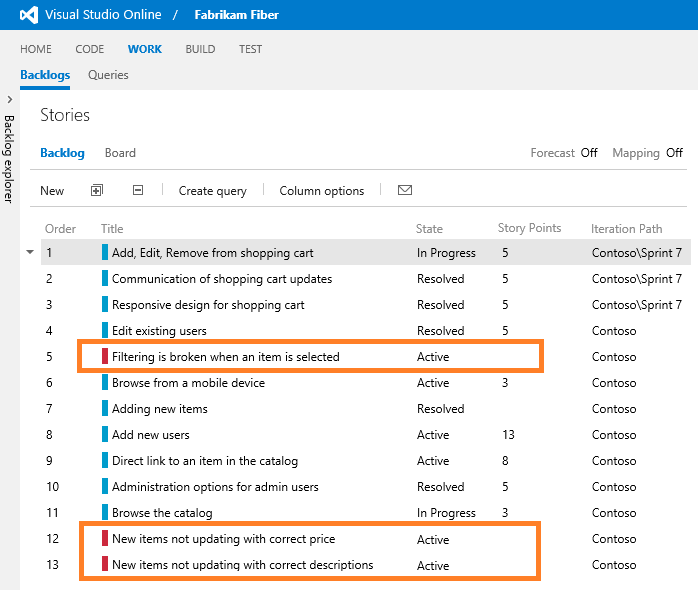Click the Fabrikam Fiber project link
This screenshot has width=698, height=590.
tap(236, 15)
